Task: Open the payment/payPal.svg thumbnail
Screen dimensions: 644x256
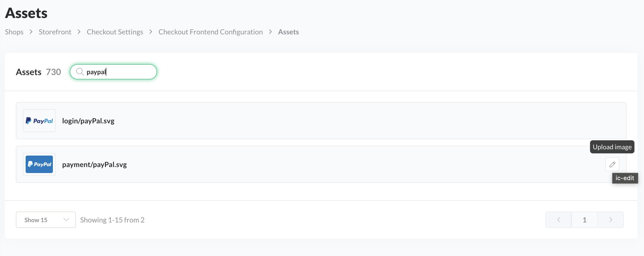Action: point(39,164)
